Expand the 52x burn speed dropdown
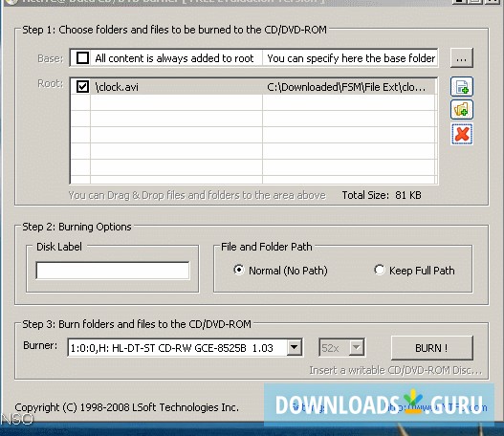 (356, 348)
